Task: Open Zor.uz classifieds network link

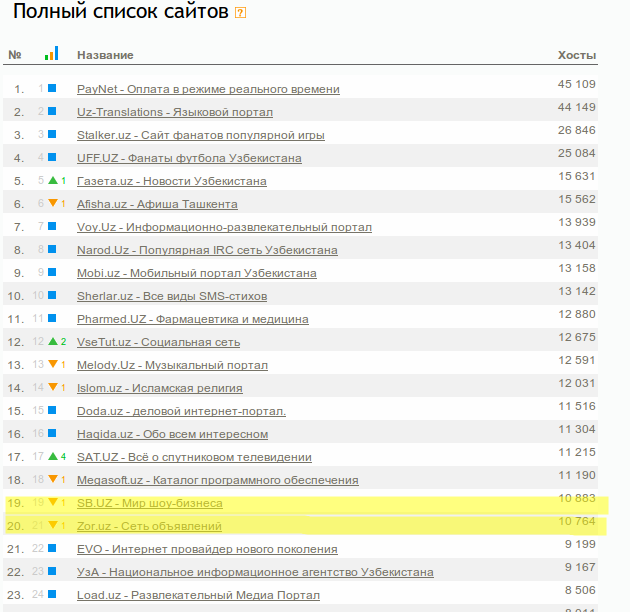Action: click(149, 526)
